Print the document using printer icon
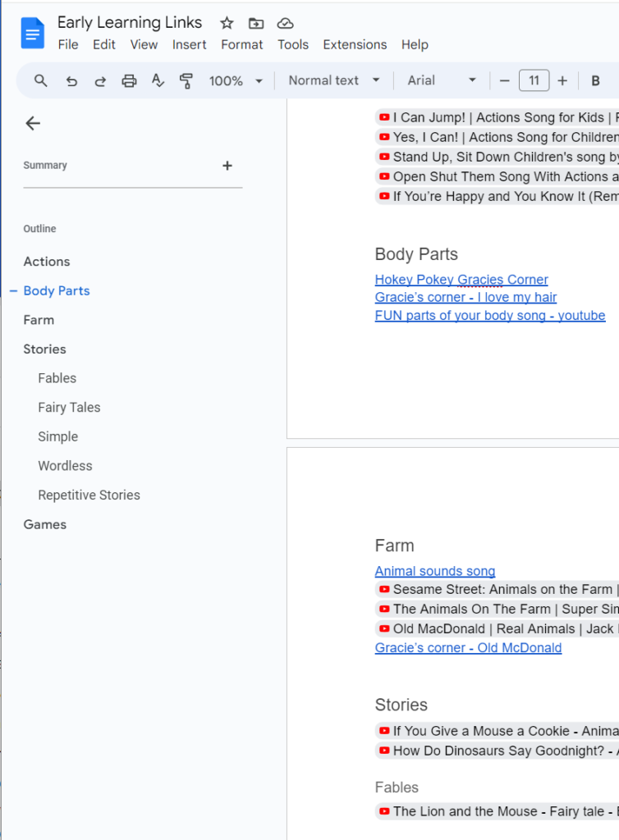This screenshot has width=619, height=840. [x=129, y=80]
